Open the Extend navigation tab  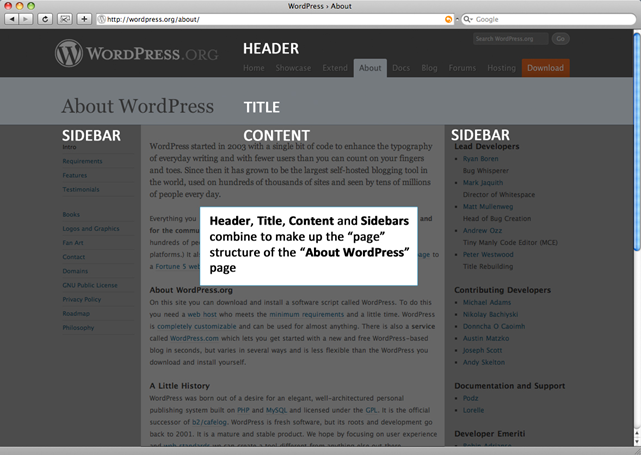click(335, 68)
